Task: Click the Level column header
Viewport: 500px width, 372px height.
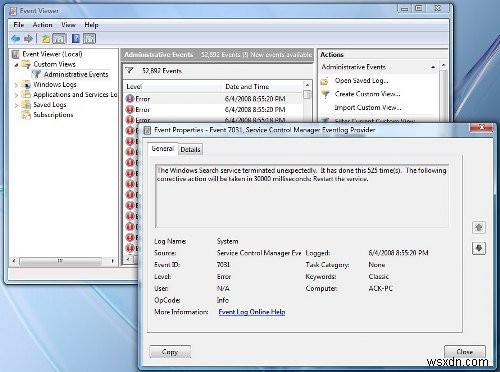Action: pyautogui.click(x=173, y=86)
